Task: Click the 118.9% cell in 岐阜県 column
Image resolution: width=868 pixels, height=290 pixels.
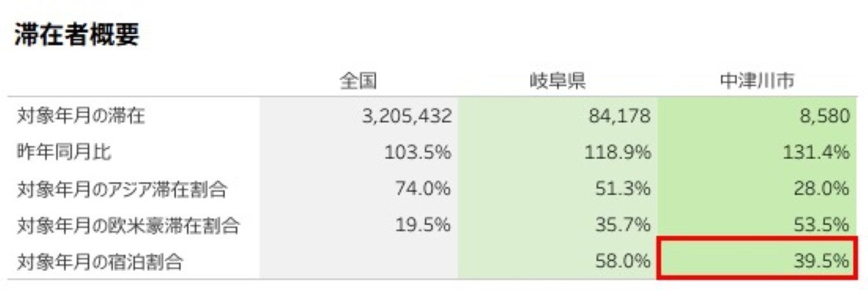Action: [x=617, y=153]
